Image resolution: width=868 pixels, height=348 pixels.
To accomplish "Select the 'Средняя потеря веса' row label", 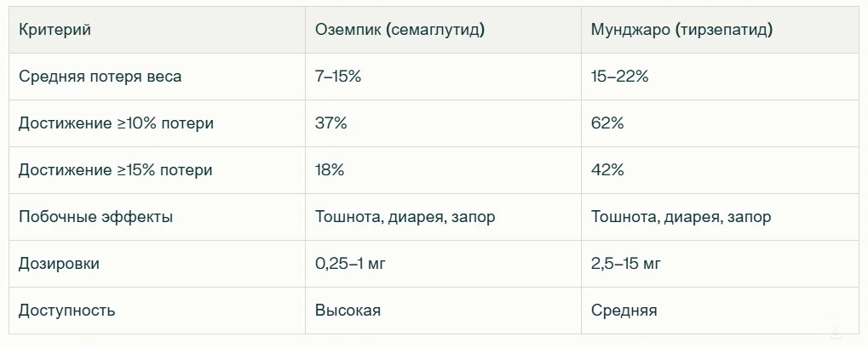I will point(100,77).
